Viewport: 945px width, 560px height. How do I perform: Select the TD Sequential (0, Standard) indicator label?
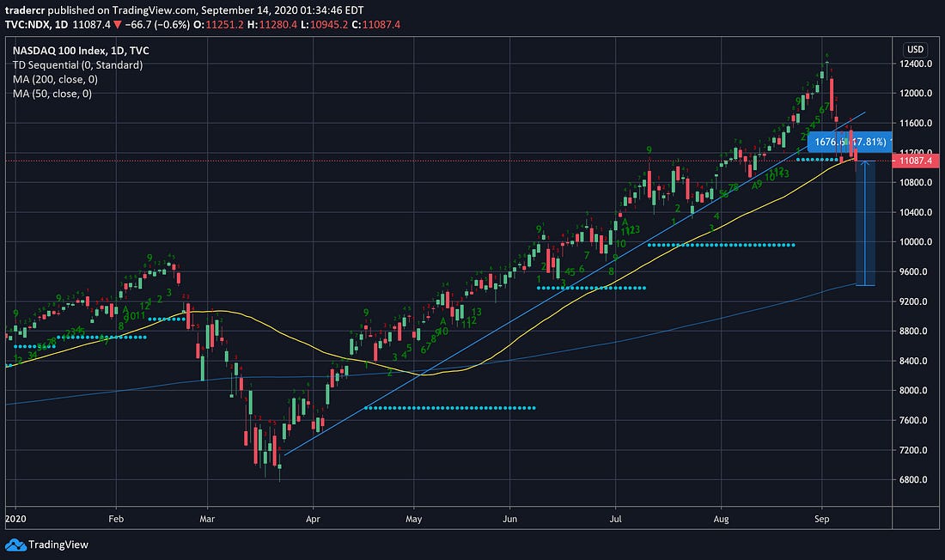pos(77,65)
